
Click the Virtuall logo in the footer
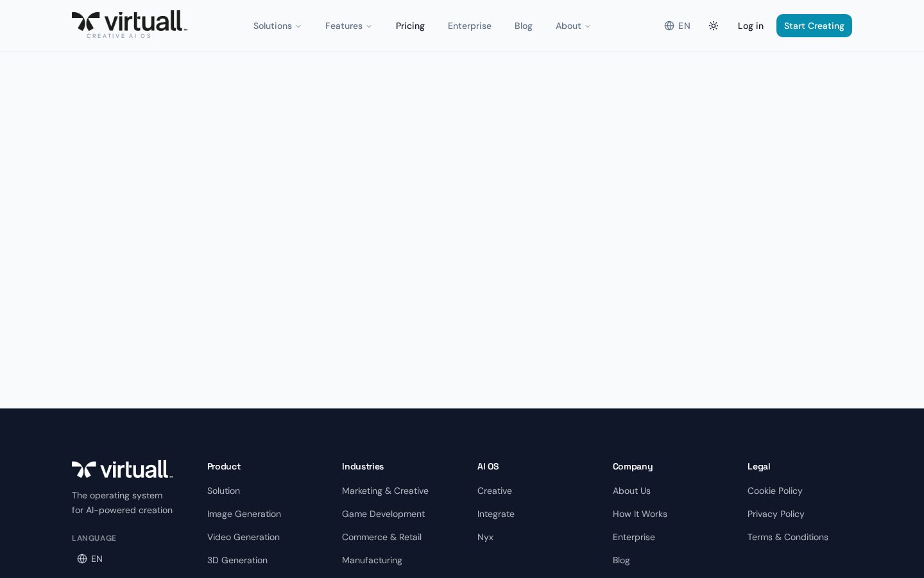(122, 469)
